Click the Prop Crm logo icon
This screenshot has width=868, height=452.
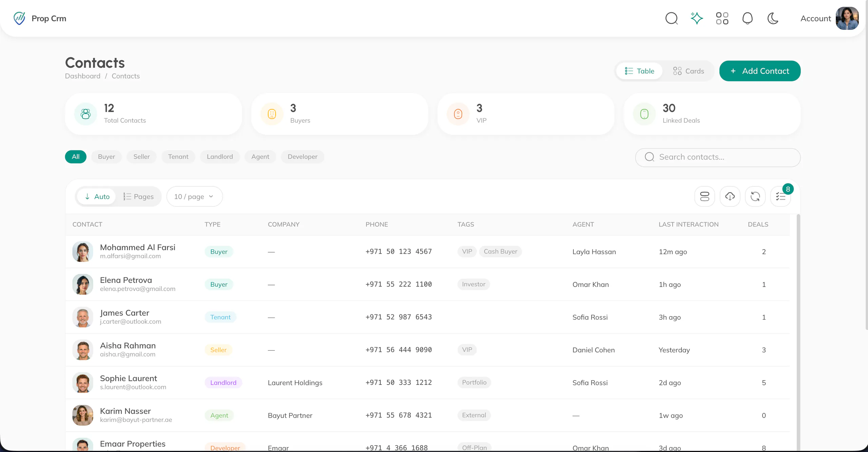[19, 18]
